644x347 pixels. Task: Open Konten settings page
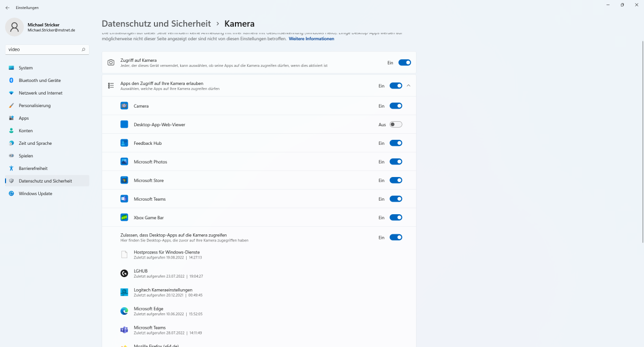47,131
